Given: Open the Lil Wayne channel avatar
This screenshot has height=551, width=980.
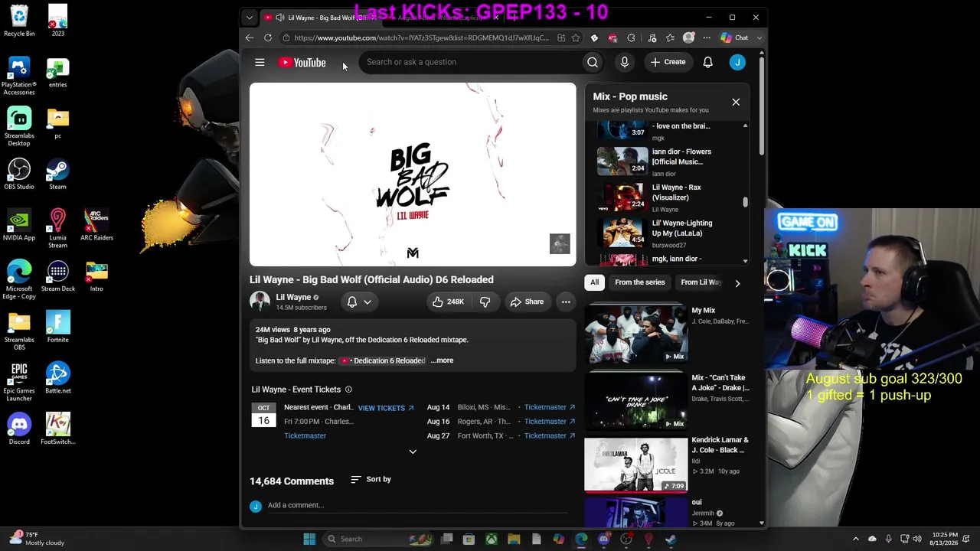Looking at the screenshot, I should (x=260, y=302).
